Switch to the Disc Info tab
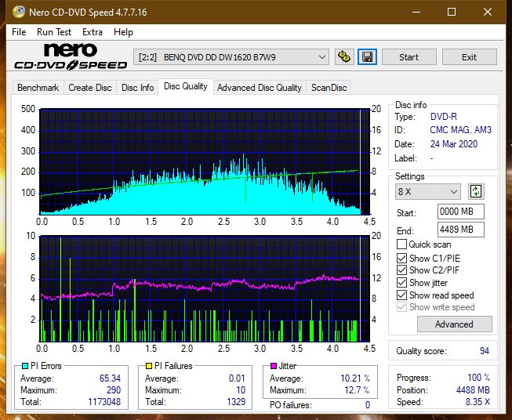The height and width of the screenshot is (420, 512). point(137,88)
